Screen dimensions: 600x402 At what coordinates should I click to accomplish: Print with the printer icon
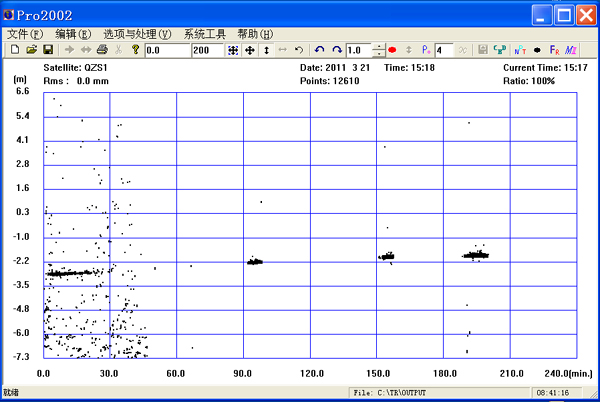[x=102, y=50]
